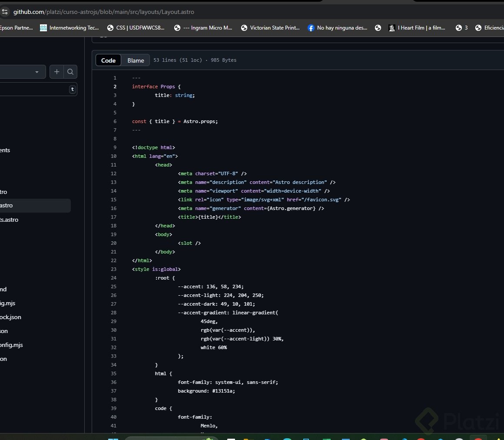Open the 'Ingram Micro M...' bookmark
Viewport: 504px width, 440px height.
tap(203, 28)
